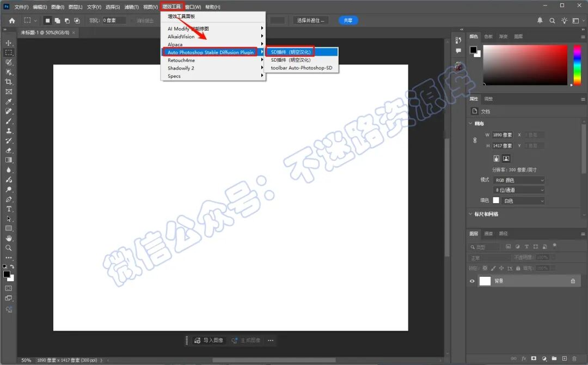This screenshot has height=365, width=588.
Task: Choose Add to Selection mode button
Action: pyautogui.click(x=57, y=21)
